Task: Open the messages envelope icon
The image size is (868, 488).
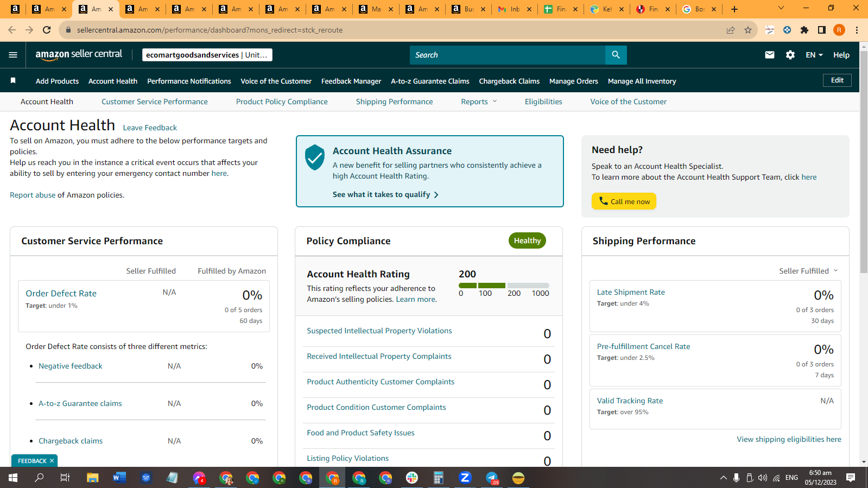Action: (x=769, y=55)
